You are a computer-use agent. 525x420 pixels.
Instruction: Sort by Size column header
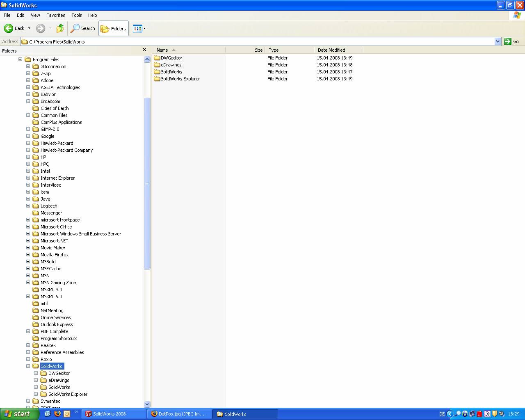pos(245,50)
